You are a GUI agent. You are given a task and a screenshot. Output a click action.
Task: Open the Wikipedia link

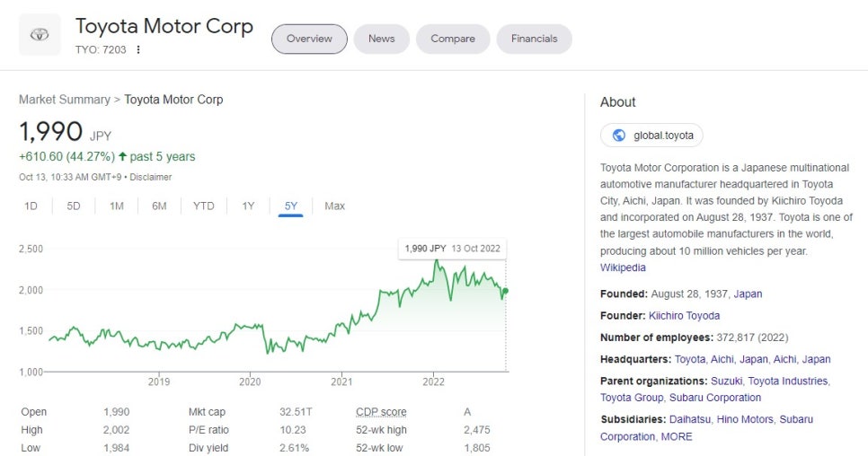pos(623,267)
